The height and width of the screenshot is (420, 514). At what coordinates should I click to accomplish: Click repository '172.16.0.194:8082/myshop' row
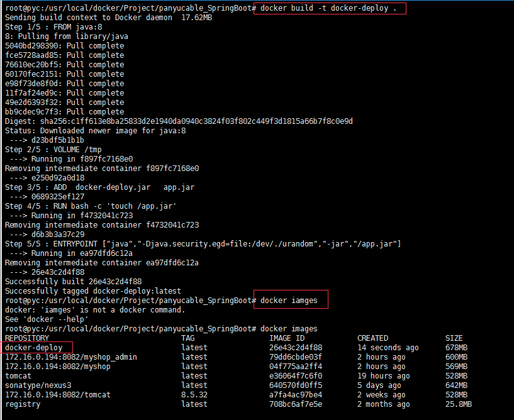click(x=58, y=367)
